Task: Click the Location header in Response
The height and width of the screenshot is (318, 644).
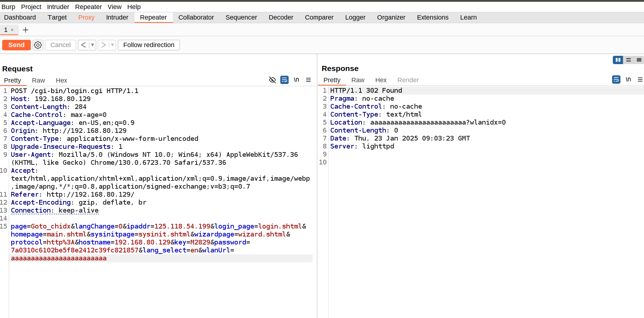Action: point(418,122)
